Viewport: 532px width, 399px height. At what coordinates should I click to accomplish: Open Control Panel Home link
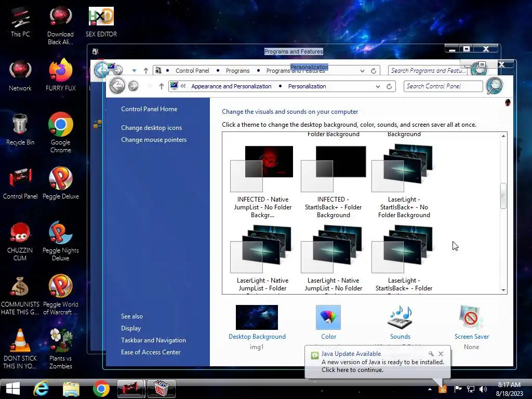(x=149, y=109)
